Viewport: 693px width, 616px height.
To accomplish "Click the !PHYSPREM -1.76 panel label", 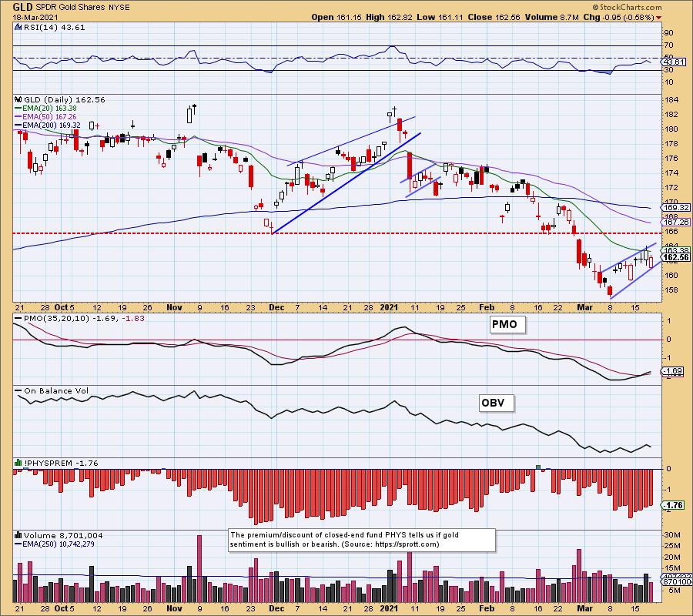I will tap(61, 463).
